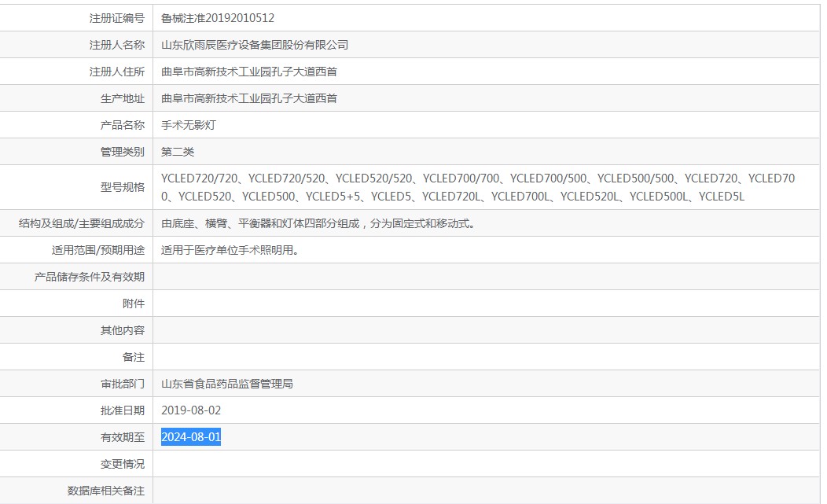Viewport: 827px width, 504px height.
Task: Click the model list starting with YCLED720/720
Action: (x=478, y=187)
